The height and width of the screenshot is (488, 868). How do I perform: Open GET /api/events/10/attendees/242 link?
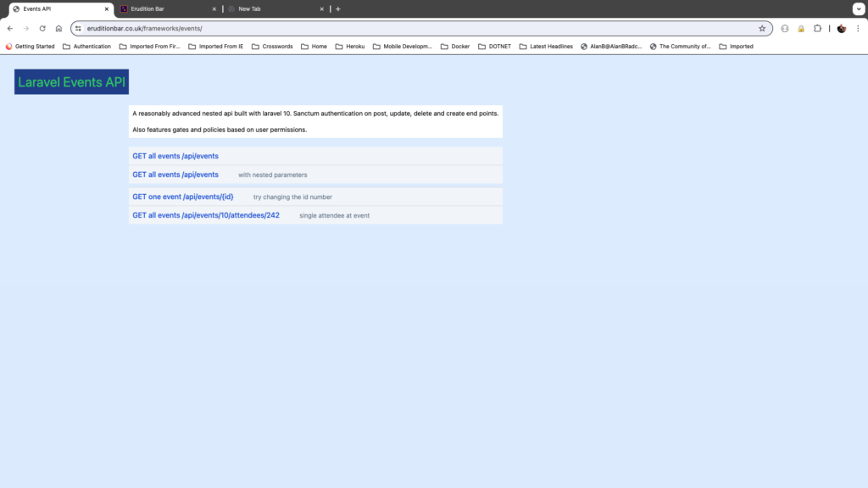[206, 215]
